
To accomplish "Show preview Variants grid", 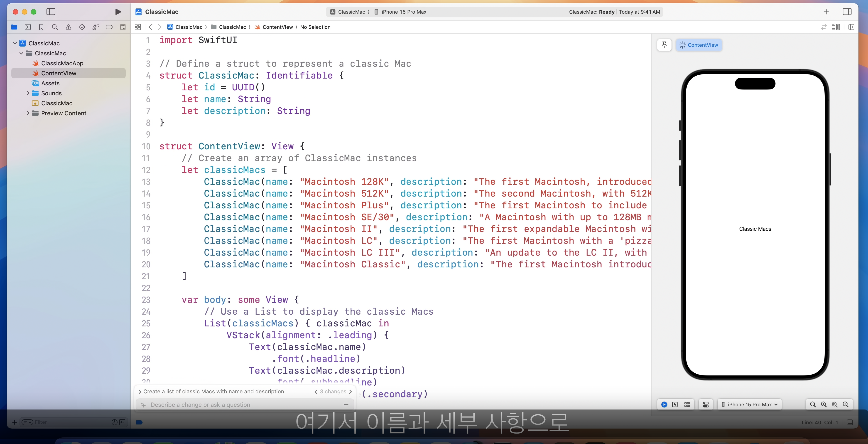I will pyautogui.click(x=687, y=405).
